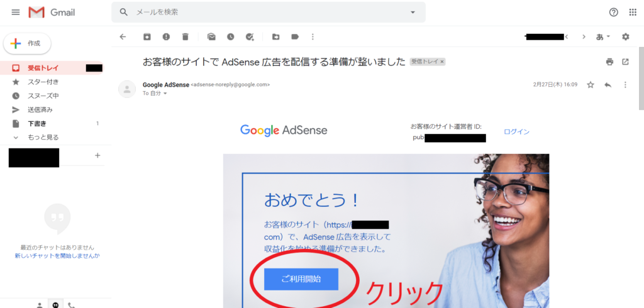The width and height of the screenshot is (644, 308).
Task: Click 新しいチャットを開始しませんか link
Action: [x=57, y=256]
